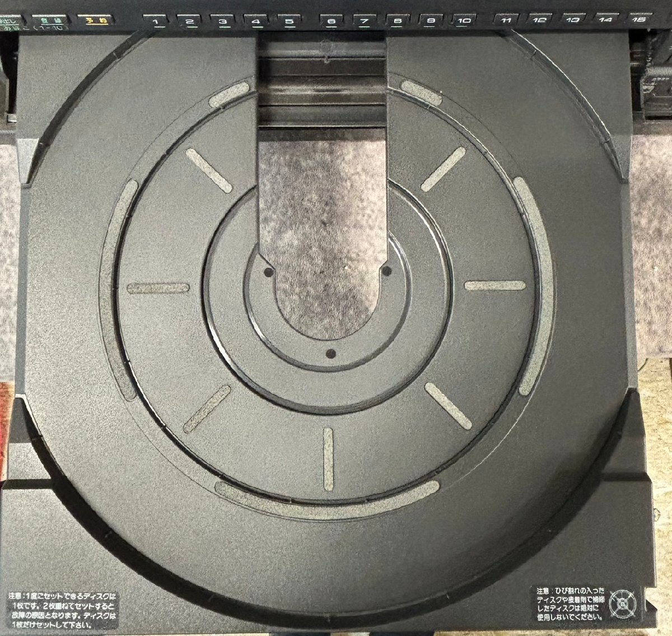Select track 11 button
Viewport: 672px width, 636px height.
[506, 21]
